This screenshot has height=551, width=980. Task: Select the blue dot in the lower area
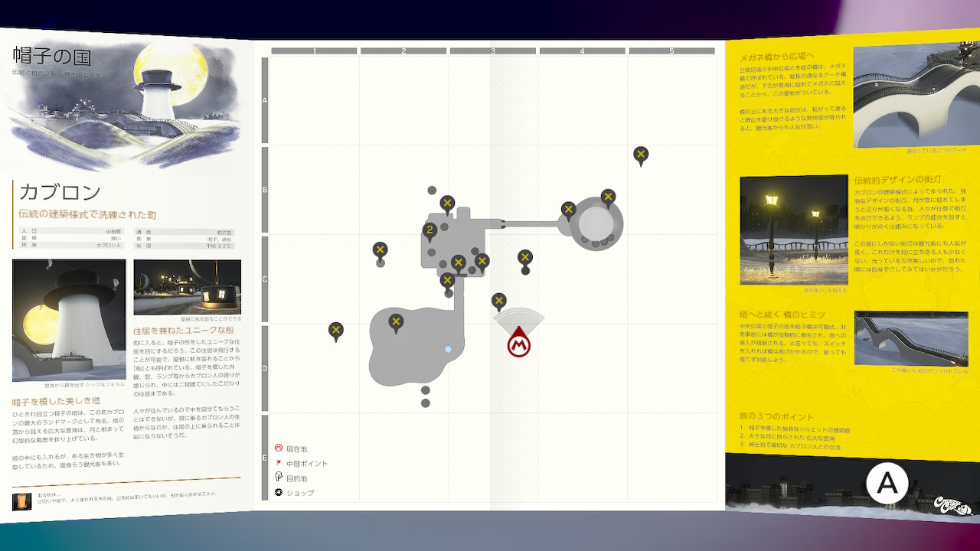[449, 349]
